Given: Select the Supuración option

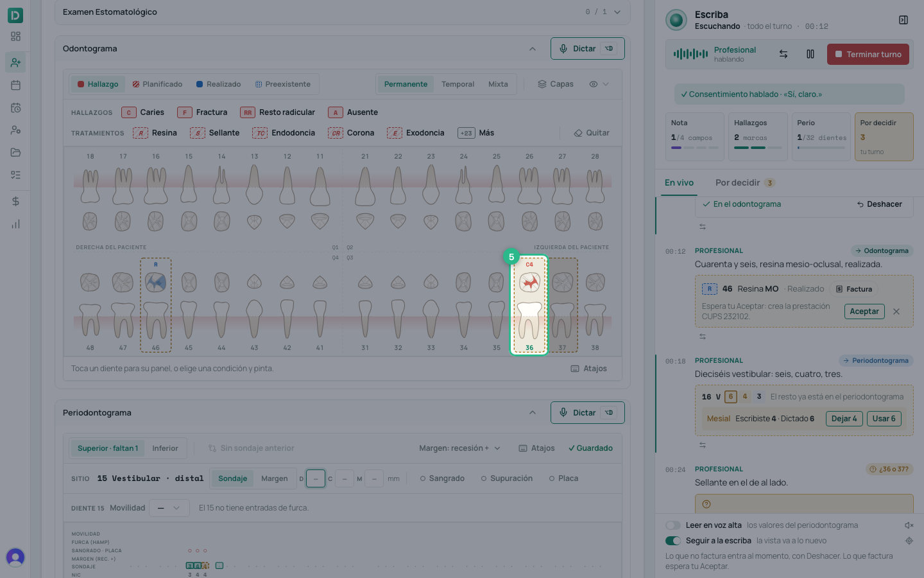Looking at the screenshot, I should [x=507, y=478].
